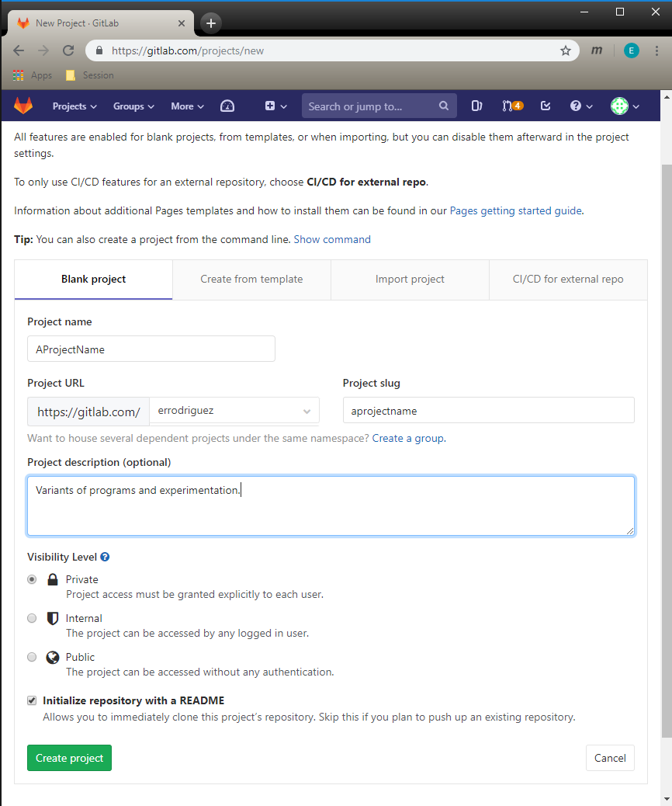Image resolution: width=672 pixels, height=806 pixels.
Task: Click the GitLab fox logo
Action: click(23, 106)
